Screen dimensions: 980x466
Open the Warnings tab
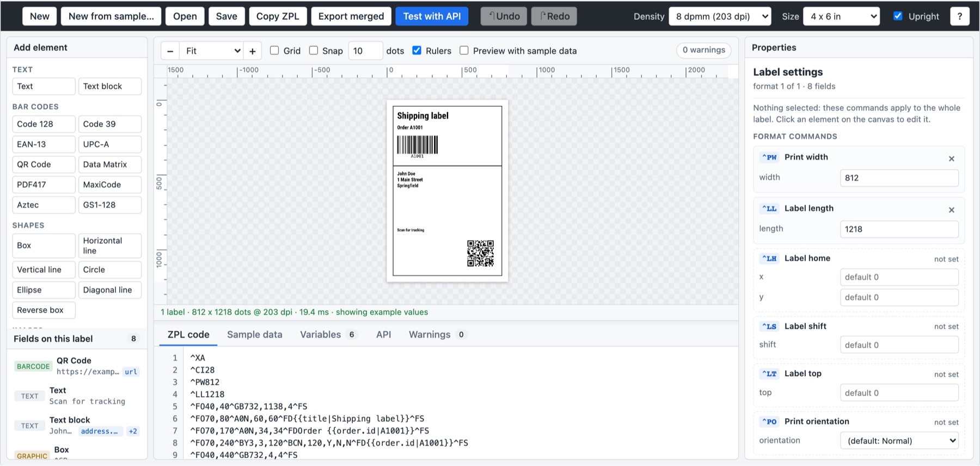[437, 335]
